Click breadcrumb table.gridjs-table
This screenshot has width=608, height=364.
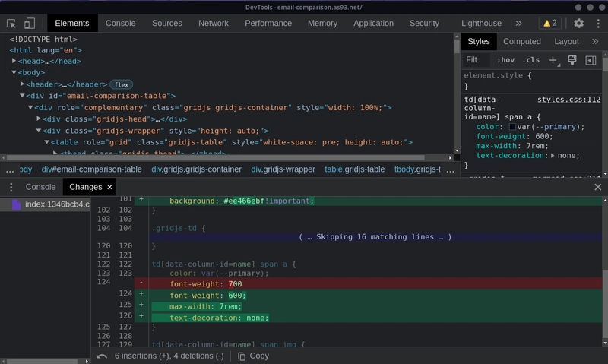[x=354, y=169]
